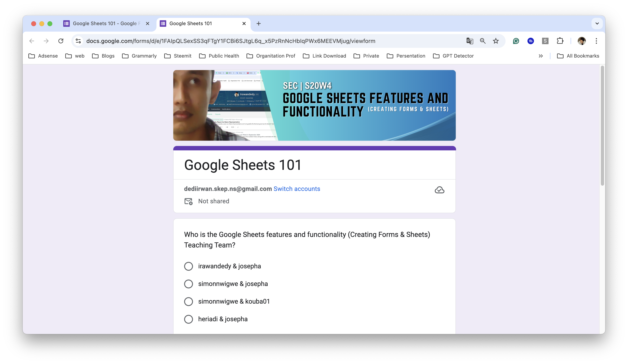Open the Extensions puzzle piece menu
The height and width of the screenshot is (364, 628).
(560, 41)
